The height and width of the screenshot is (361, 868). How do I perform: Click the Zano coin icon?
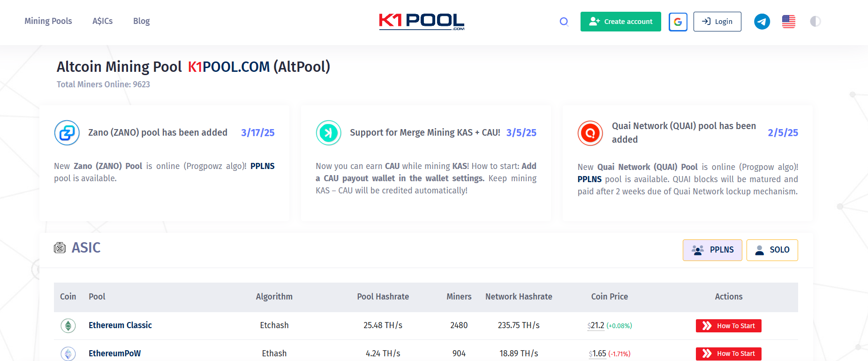pos(67,133)
